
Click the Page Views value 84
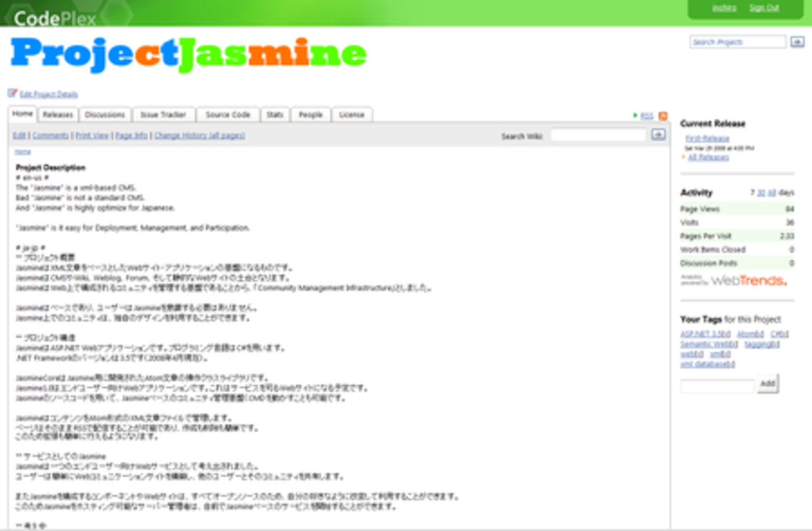790,210
